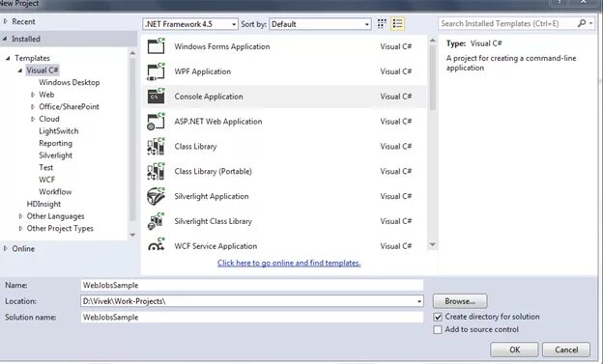The width and height of the screenshot is (603, 364).
Task: Choose the WPF Application template icon
Action: click(x=156, y=71)
